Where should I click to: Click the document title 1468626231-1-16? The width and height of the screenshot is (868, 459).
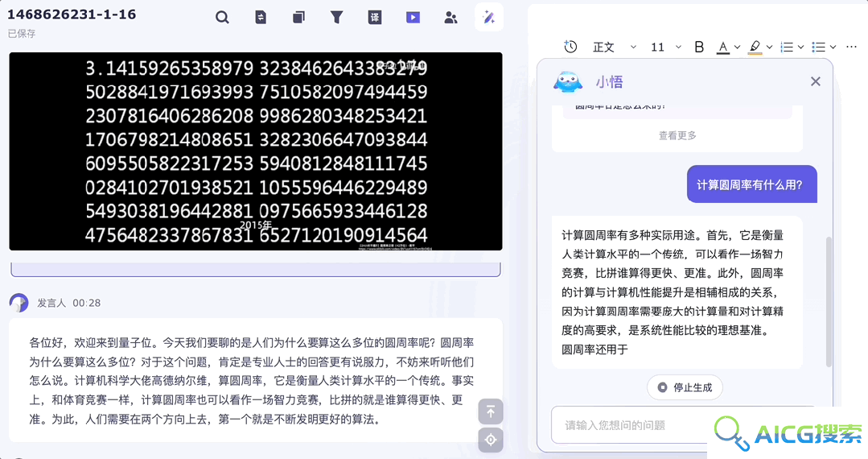point(72,14)
